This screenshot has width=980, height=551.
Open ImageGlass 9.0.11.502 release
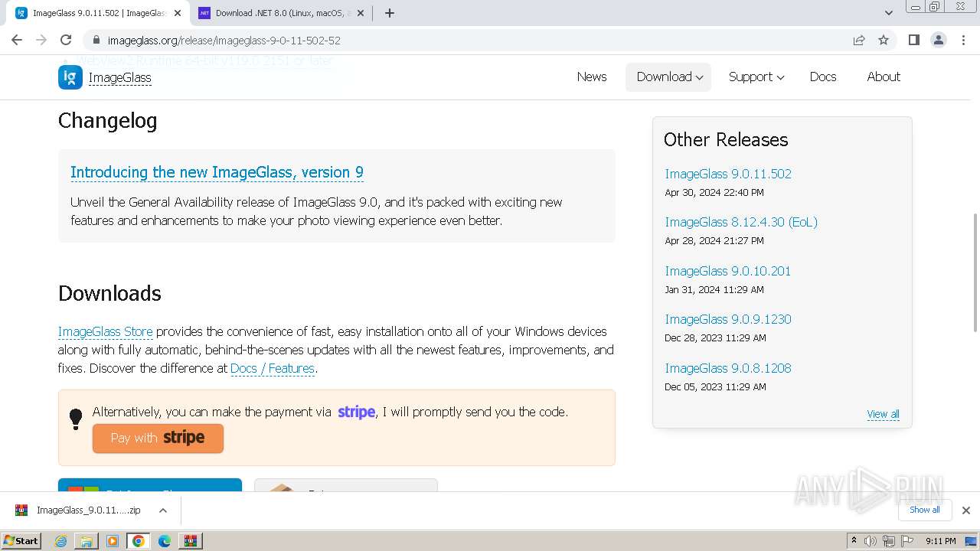click(x=728, y=174)
